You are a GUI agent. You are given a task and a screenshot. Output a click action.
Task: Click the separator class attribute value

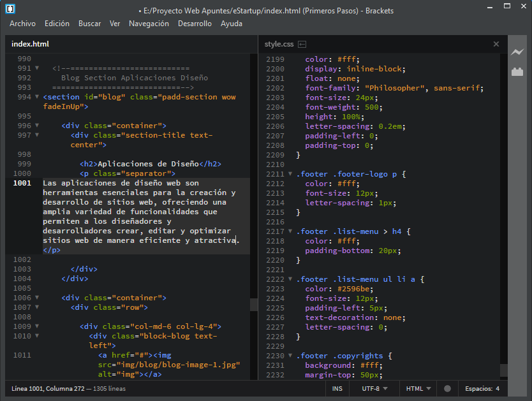(x=148, y=173)
